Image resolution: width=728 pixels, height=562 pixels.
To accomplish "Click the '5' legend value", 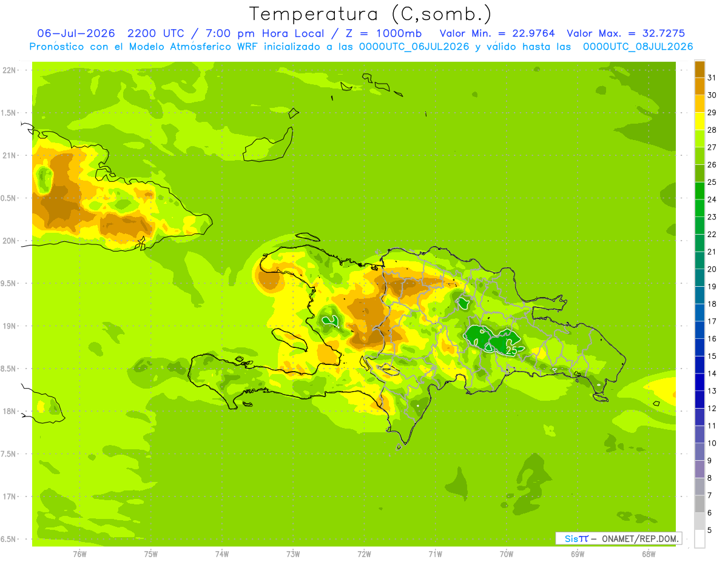I will (710, 530).
